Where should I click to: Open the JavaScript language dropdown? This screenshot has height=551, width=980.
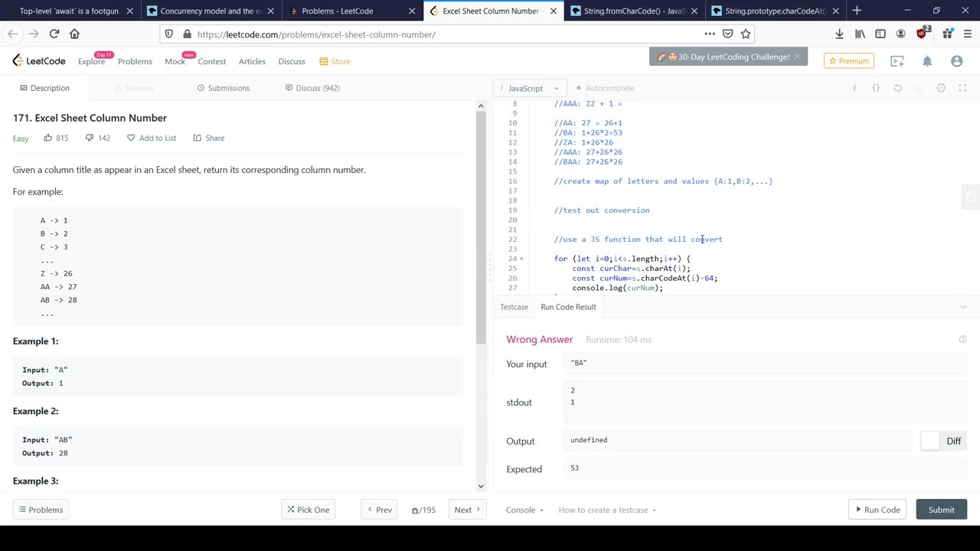click(531, 88)
